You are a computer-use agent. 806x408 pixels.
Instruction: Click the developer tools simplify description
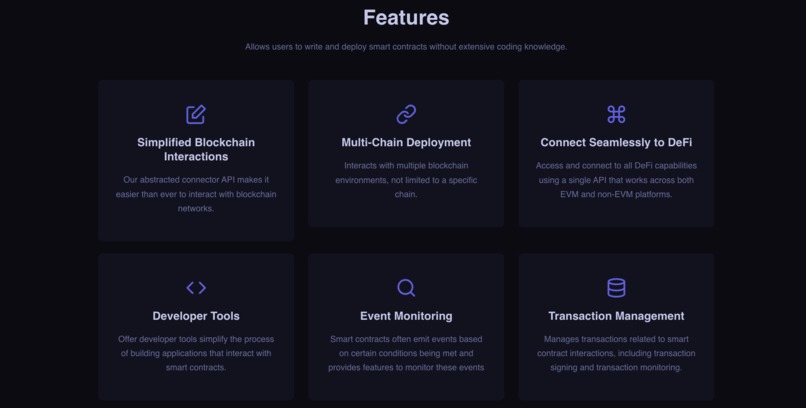(x=196, y=353)
